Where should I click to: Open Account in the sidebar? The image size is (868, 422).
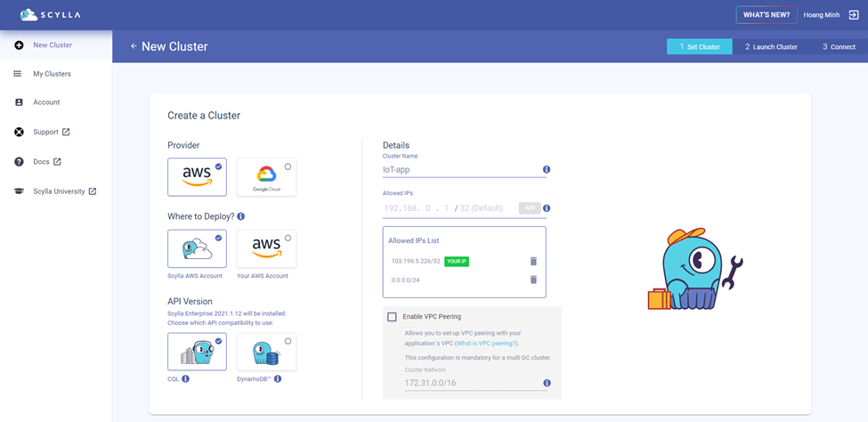56,102
